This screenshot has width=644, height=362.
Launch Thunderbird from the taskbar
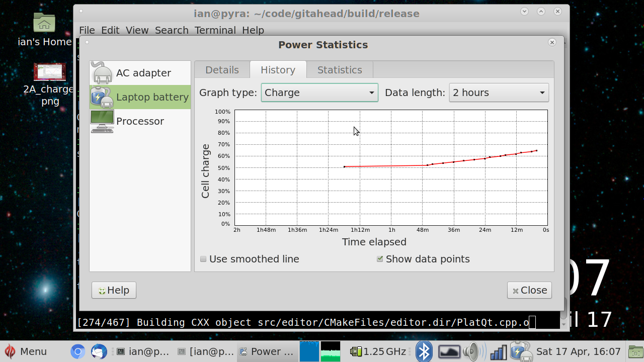click(x=99, y=351)
